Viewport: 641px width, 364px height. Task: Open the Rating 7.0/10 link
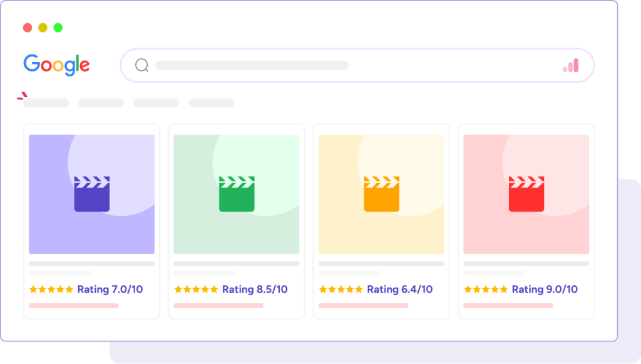[x=110, y=290]
